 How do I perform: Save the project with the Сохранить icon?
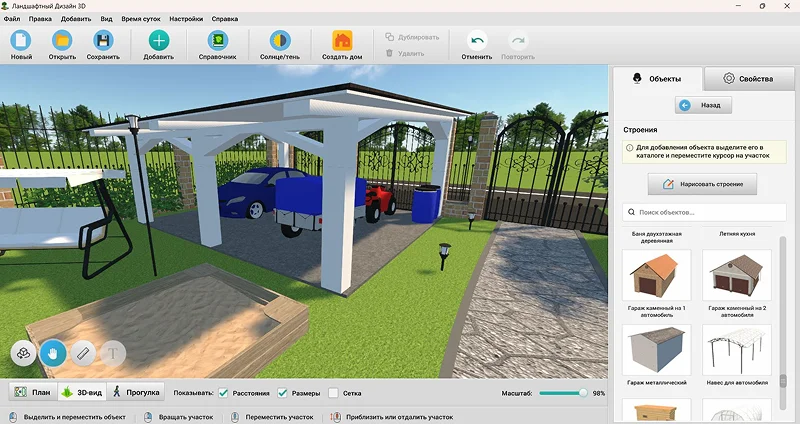click(x=103, y=40)
